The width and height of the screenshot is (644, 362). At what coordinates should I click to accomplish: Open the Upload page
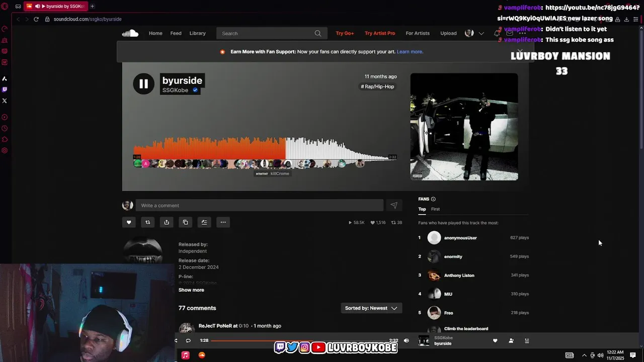point(448,33)
